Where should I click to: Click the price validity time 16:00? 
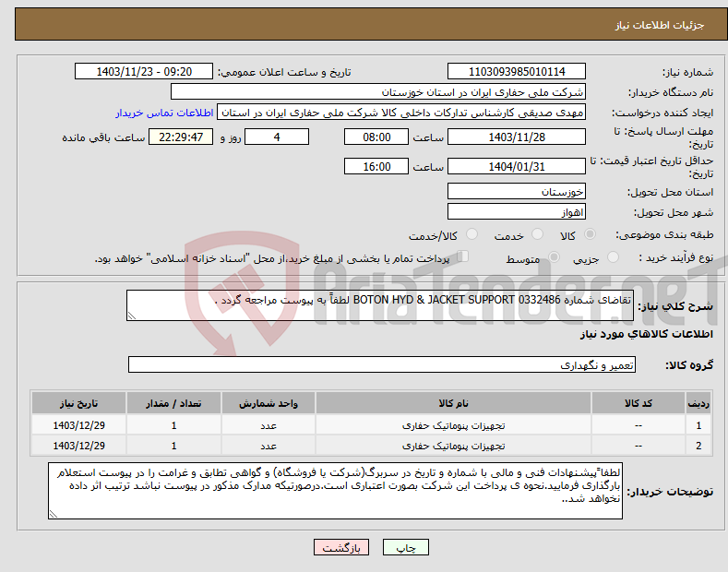click(x=376, y=166)
